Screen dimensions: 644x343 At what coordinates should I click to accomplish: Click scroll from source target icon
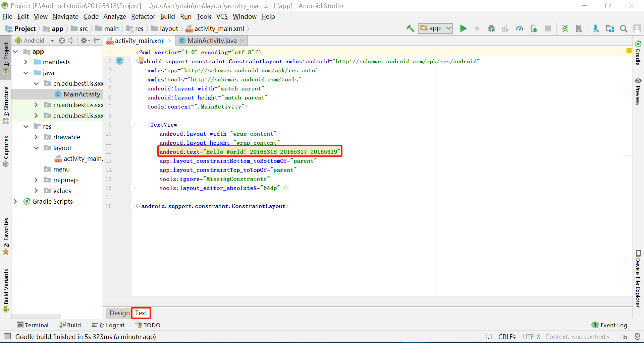[62, 41]
